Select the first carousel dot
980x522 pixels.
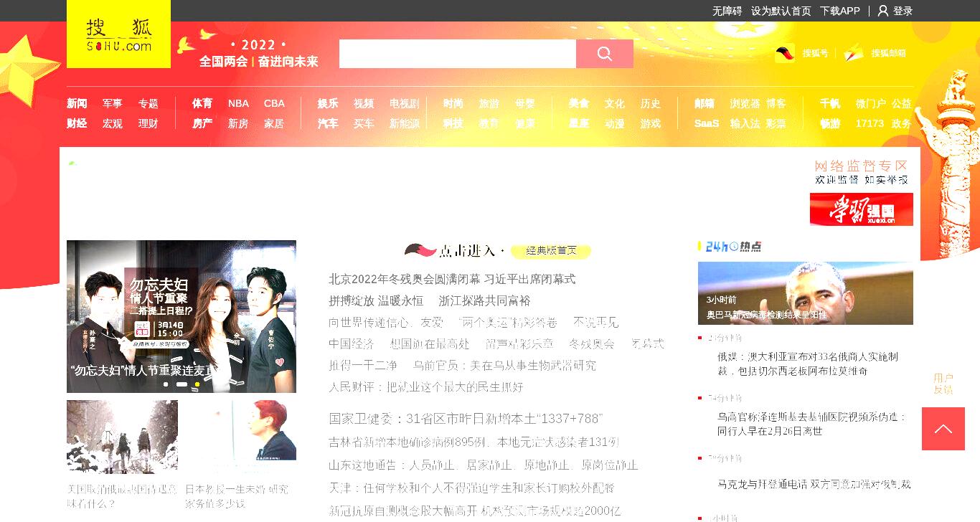tap(166, 384)
